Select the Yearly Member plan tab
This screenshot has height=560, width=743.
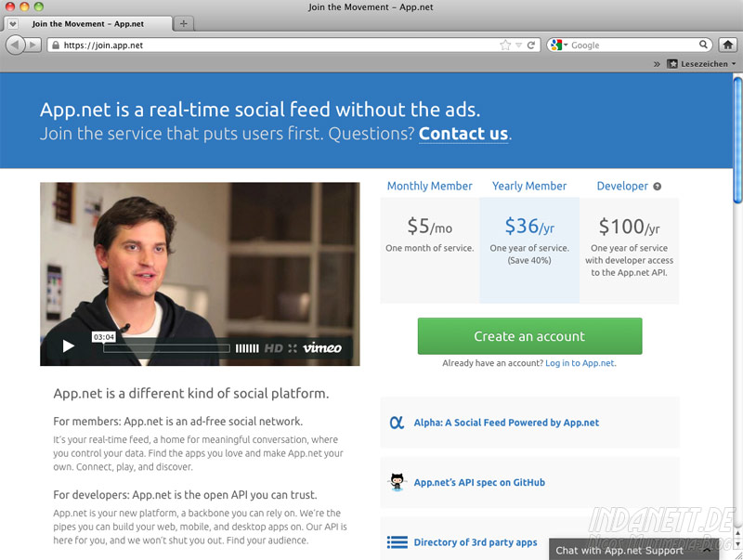529,186
